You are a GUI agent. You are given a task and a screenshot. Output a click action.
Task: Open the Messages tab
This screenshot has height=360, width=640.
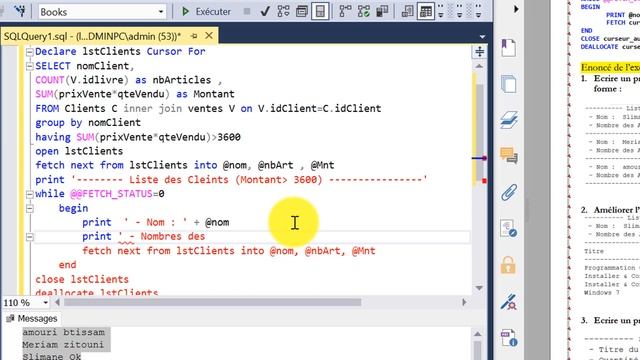(32, 318)
